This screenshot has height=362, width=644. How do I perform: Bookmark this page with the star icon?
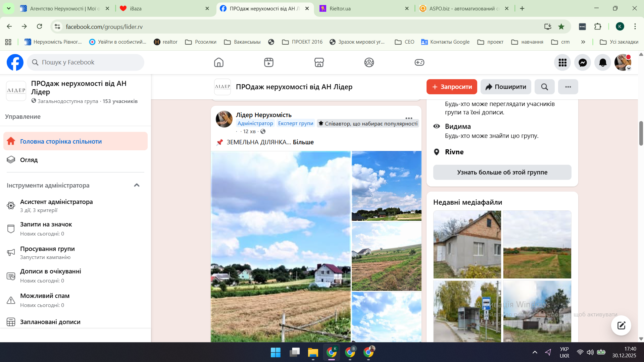[x=561, y=27]
